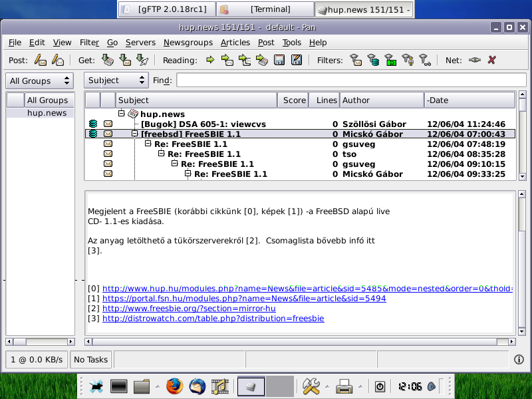Click in the Find text field
532x399 pixels.
point(351,80)
